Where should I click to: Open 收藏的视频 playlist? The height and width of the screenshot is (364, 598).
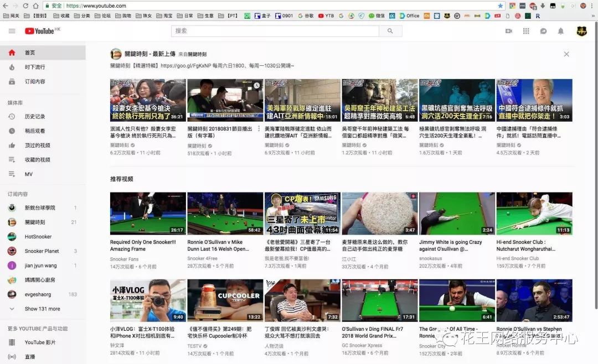(43, 160)
